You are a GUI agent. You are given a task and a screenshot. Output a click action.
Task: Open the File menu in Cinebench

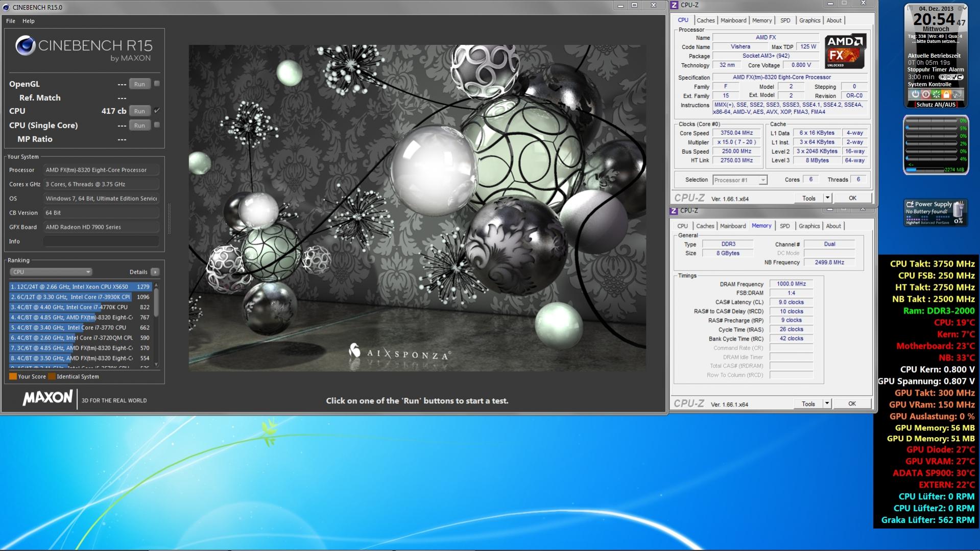click(11, 21)
